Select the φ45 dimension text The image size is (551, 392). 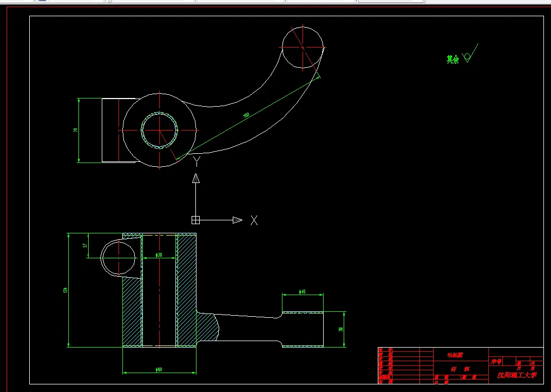(302, 292)
